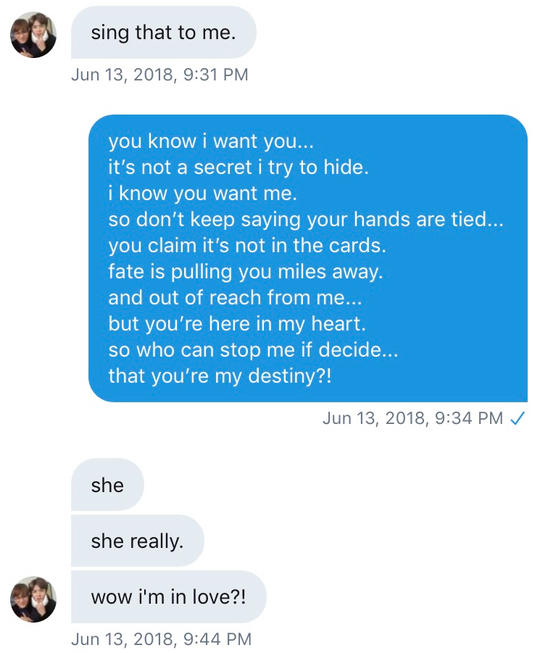Click timestamp Jun 13, 2018, 9:44 PM
This screenshot has width=540, height=653.
click(x=162, y=639)
